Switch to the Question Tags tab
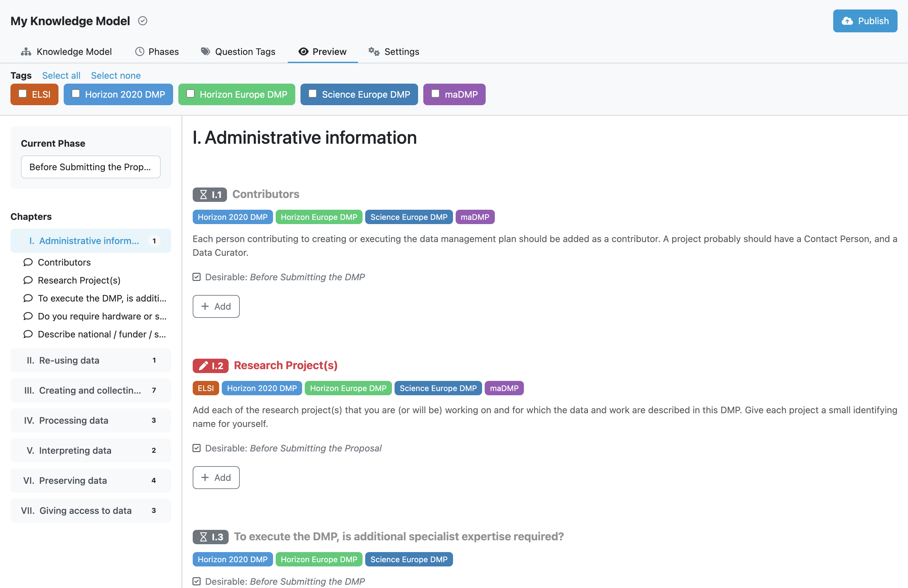Image resolution: width=908 pixels, height=588 pixels. click(x=238, y=52)
